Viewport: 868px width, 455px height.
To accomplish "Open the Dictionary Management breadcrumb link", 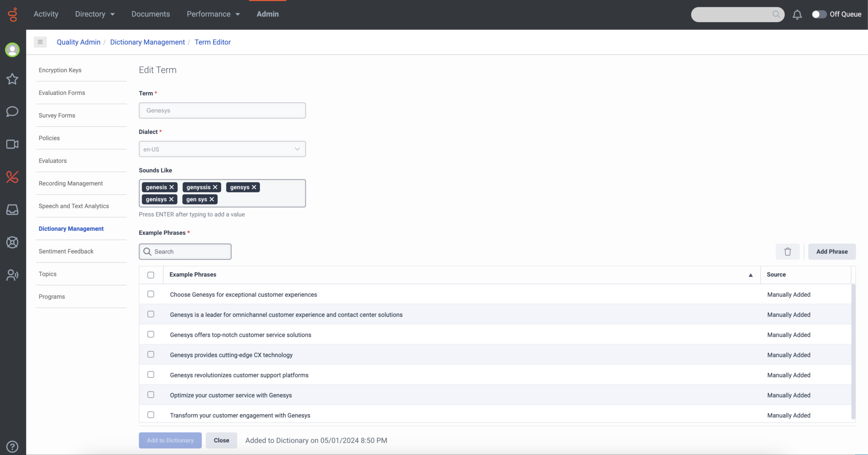I will tap(147, 42).
